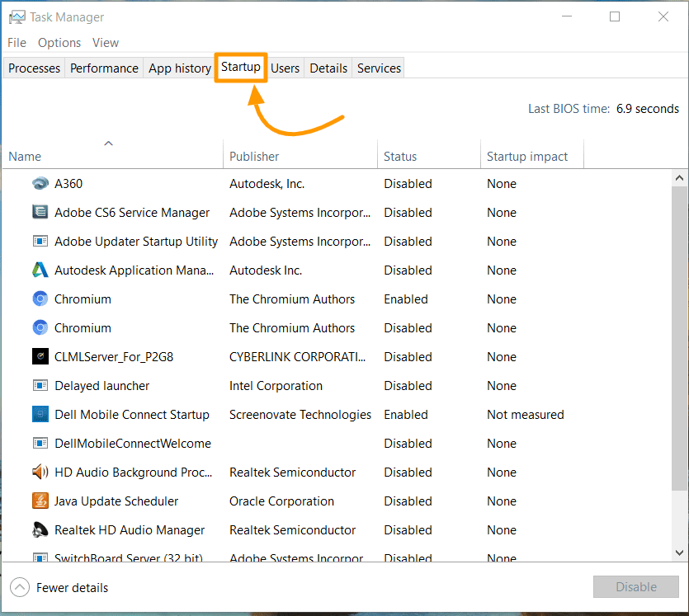Select the Dell Mobile Connect Startup entry

(132, 415)
